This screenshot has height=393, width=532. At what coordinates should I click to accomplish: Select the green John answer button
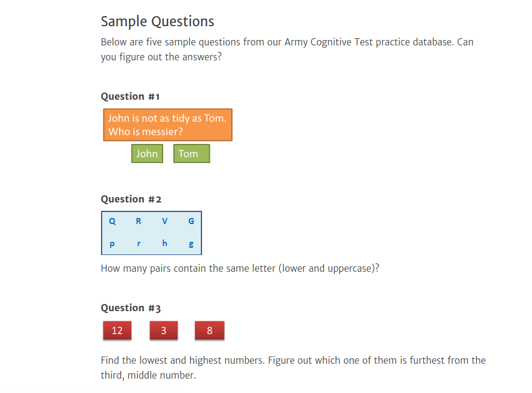tap(147, 153)
